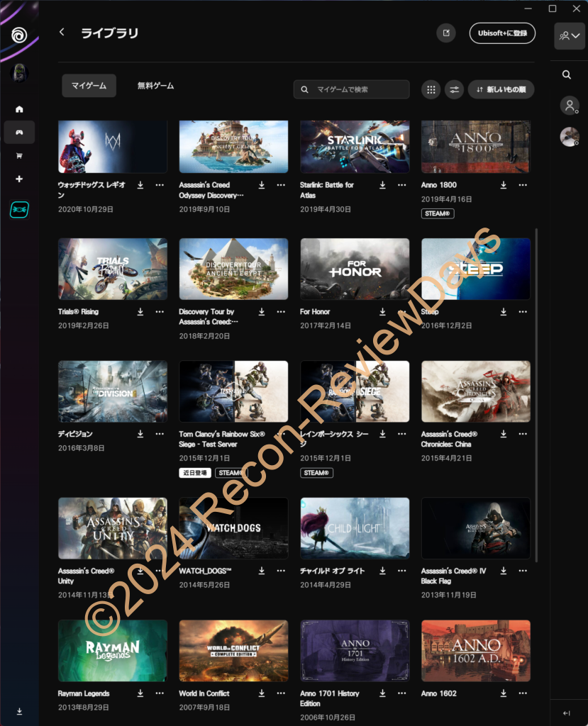Switch to the 無料ゲーム tab
The image size is (588, 726).
155,86
